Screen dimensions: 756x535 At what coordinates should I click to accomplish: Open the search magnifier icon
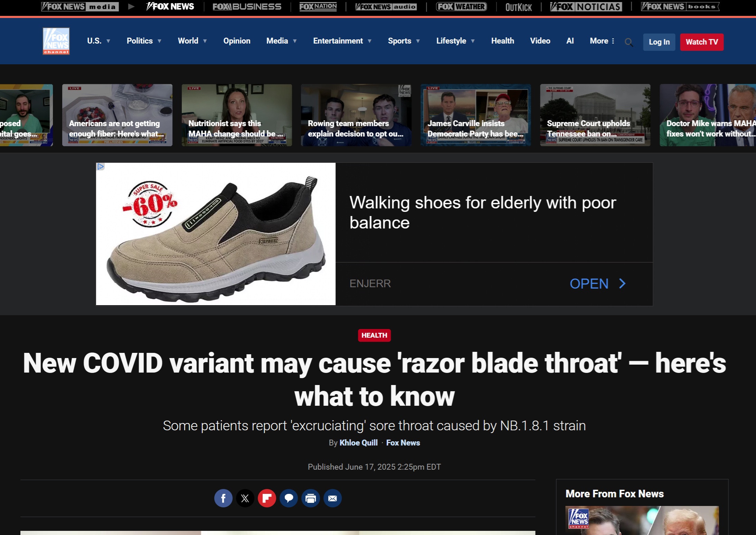pos(629,42)
